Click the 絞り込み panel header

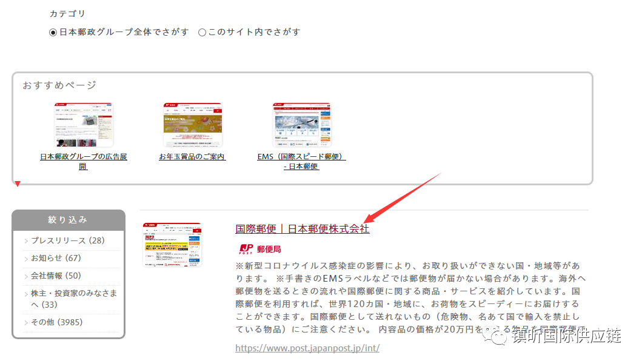point(69,220)
